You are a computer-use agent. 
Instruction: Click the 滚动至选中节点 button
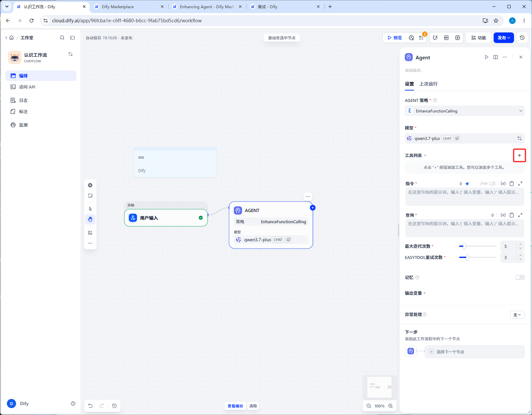(x=282, y=38)
